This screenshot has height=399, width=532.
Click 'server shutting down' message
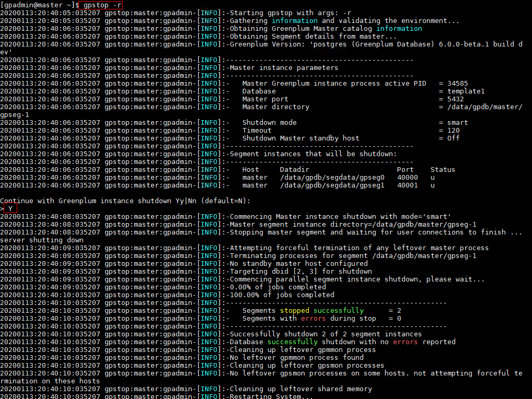pos(42,240)
